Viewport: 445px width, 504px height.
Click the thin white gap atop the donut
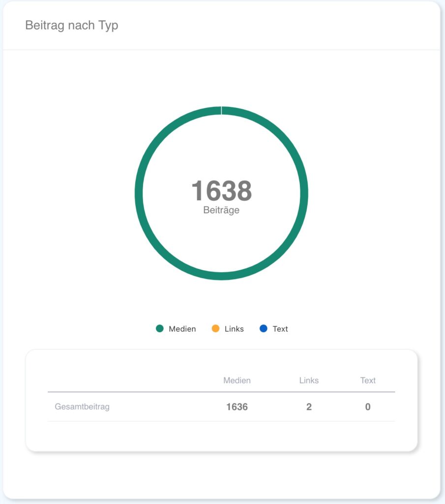pyautogui.click(x=221, y=110)
